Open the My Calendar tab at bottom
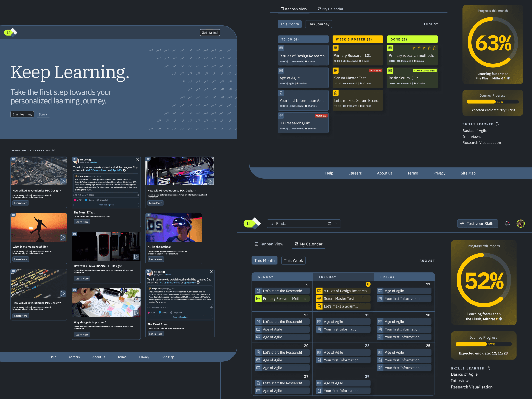532x399 pixels. [308, 244]
